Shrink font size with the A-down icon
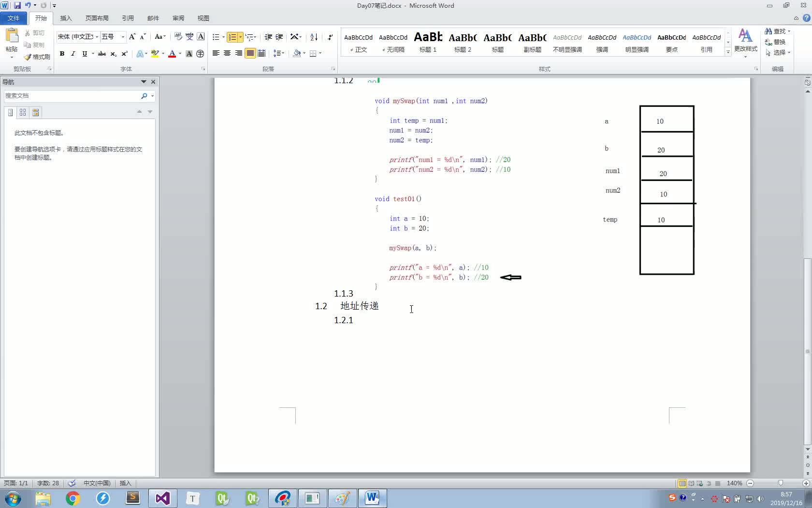The width and height of the screenshot is (812, 508). [x=143, y=37]
